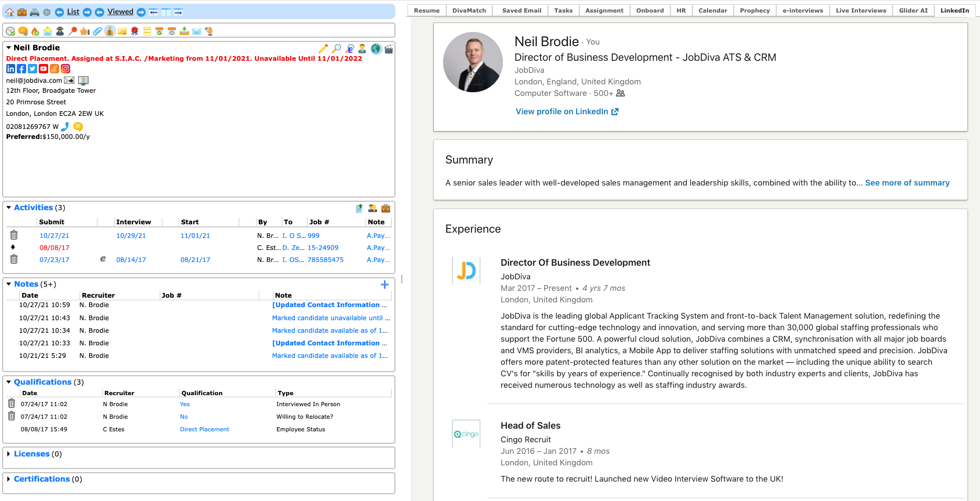Click the orange chat bubbles toolbar icon

23,31
